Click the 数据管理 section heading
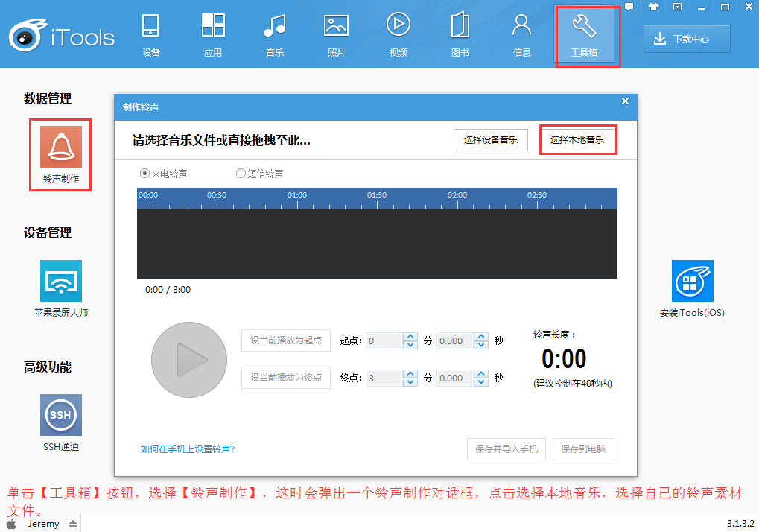The width and height of the screenshot is (759, 532). (x=48, y=99)
